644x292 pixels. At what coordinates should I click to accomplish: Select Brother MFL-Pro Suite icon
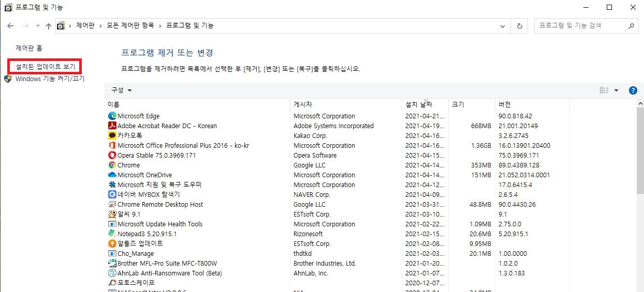[112, 263]
